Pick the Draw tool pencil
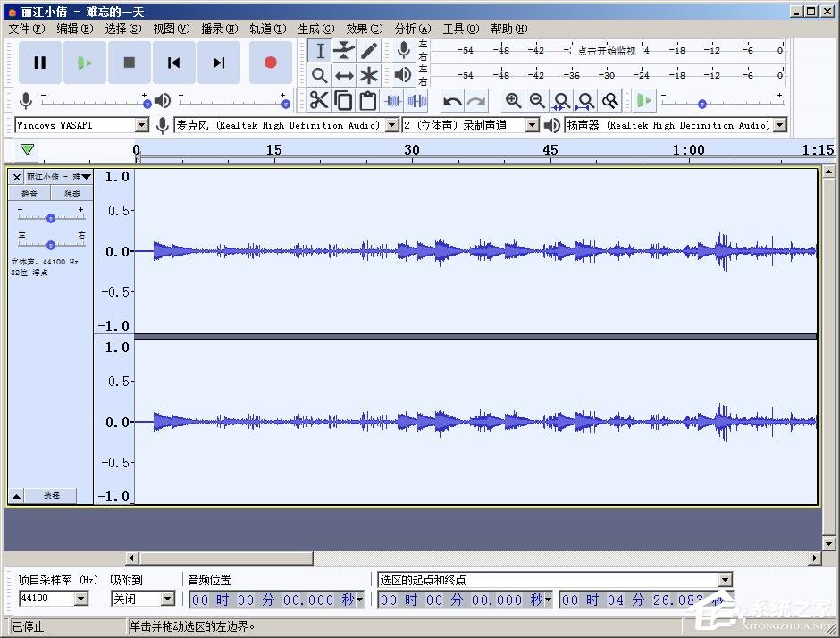Viewport: 840px width, 638px height. click(x=368, y=51)
